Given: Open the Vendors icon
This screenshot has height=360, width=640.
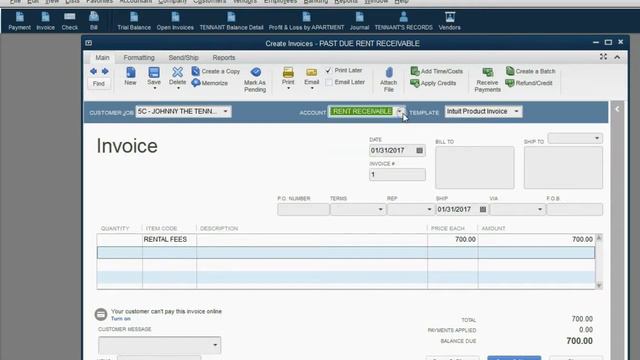Looking at the screenshot, I should [449, 21].
